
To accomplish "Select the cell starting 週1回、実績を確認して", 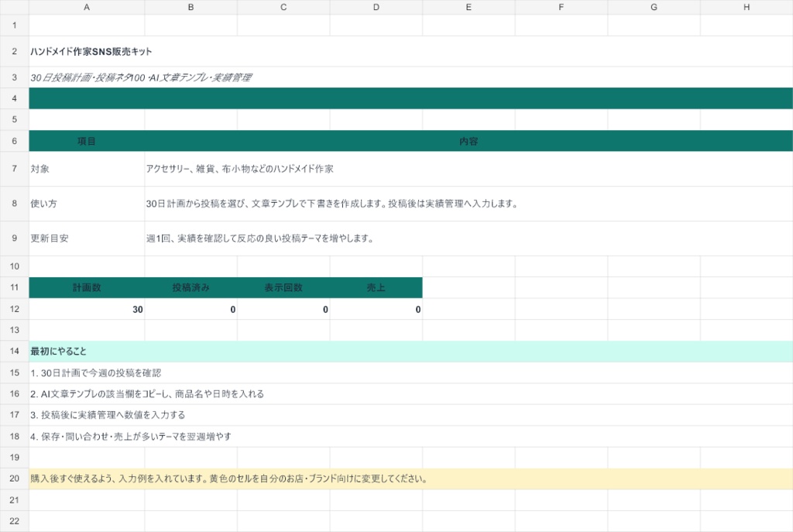I will [469, 239].
